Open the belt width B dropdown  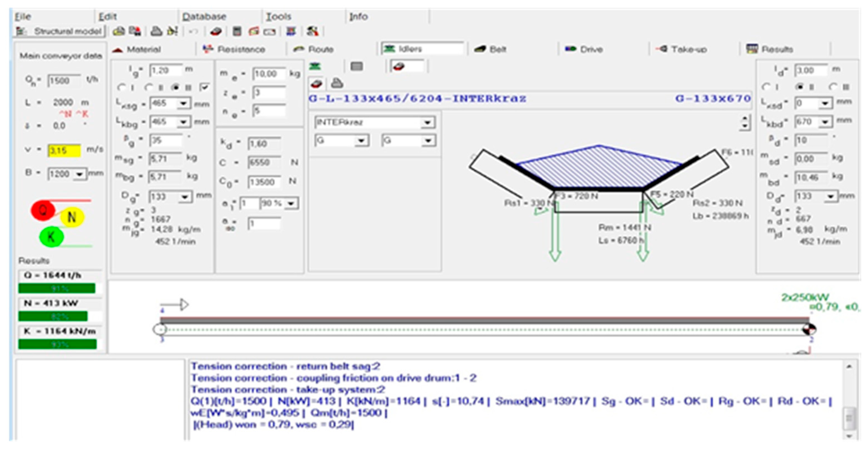tap(80, 174)
